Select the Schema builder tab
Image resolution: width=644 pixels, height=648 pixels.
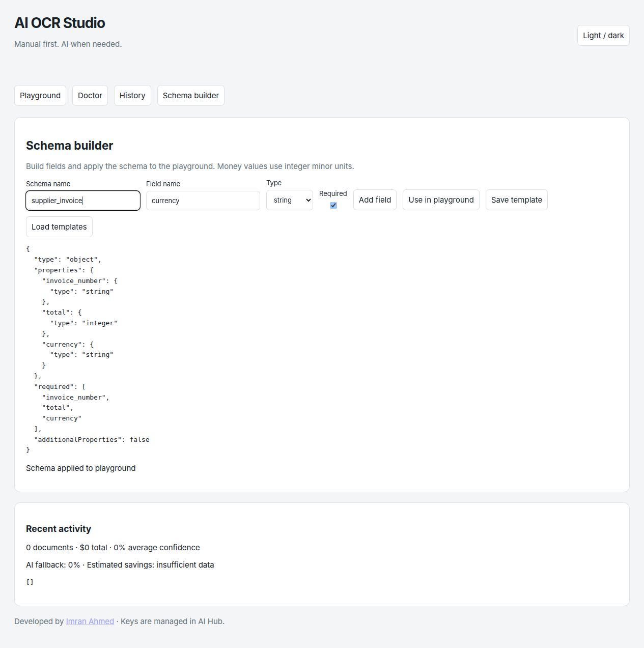coord(191,96)
